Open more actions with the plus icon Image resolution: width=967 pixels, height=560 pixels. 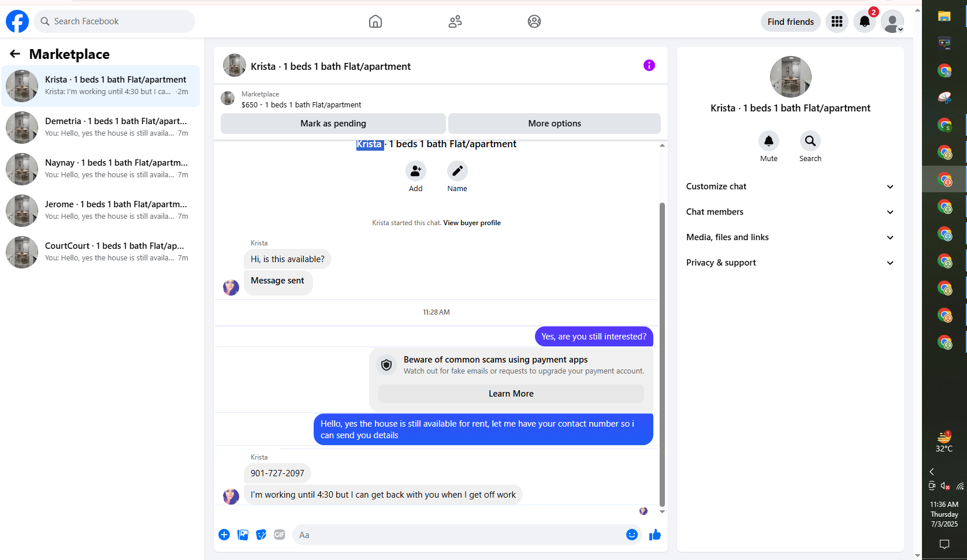click(x=224, y=535)
